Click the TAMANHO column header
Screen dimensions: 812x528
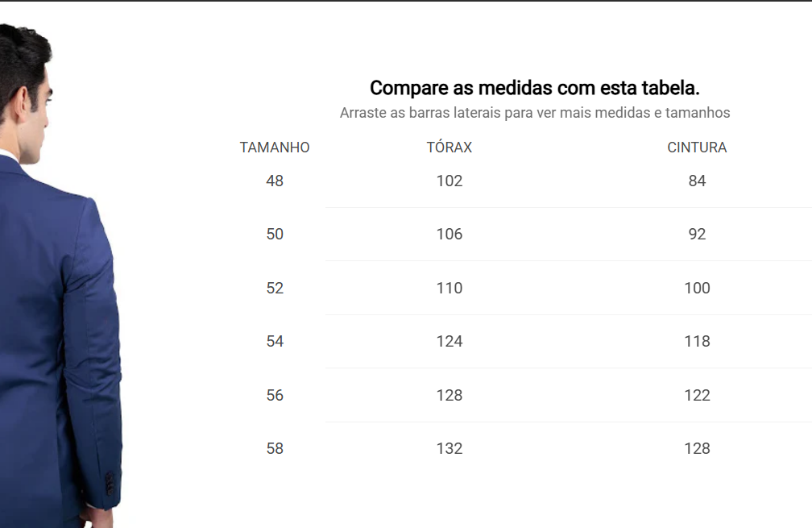[275, 148]
